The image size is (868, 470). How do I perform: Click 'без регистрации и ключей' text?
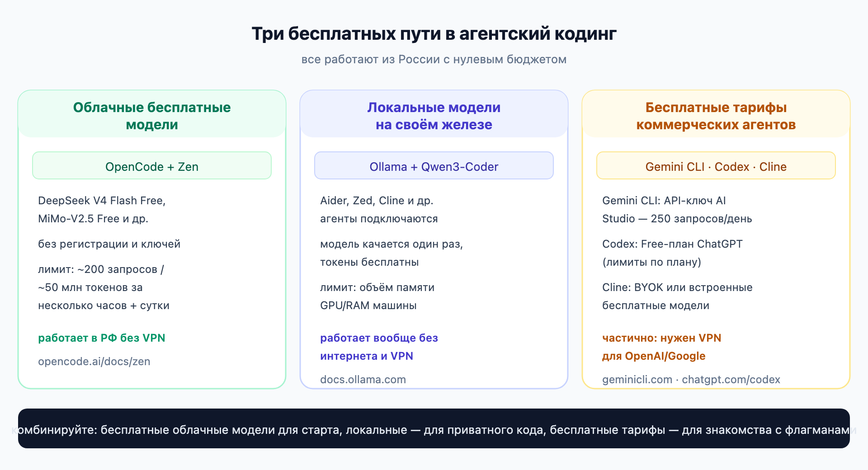point(109,244)
